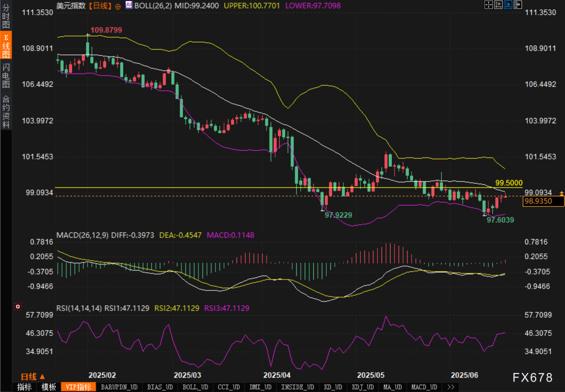Apply the KDJ_UD indicator

click(362, 387)
